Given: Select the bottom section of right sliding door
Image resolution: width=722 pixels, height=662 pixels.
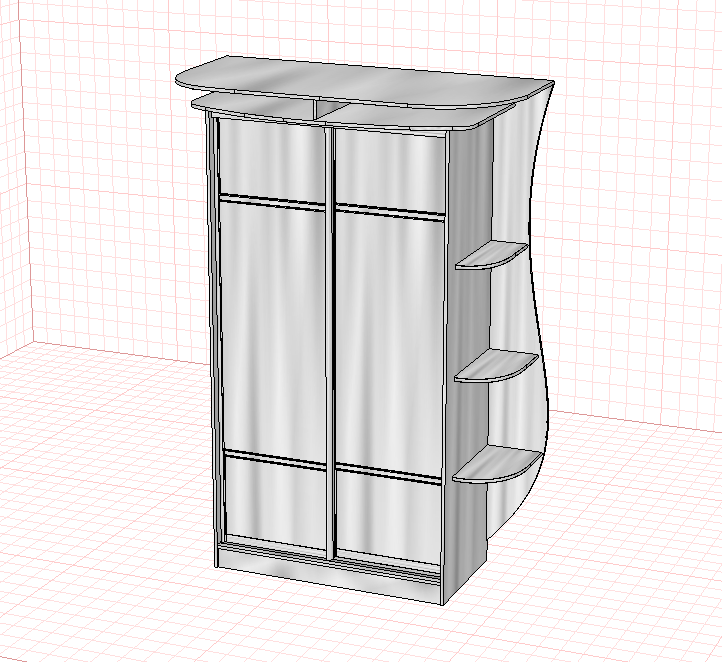Looking at the screenshot, I should click(389, 518).
